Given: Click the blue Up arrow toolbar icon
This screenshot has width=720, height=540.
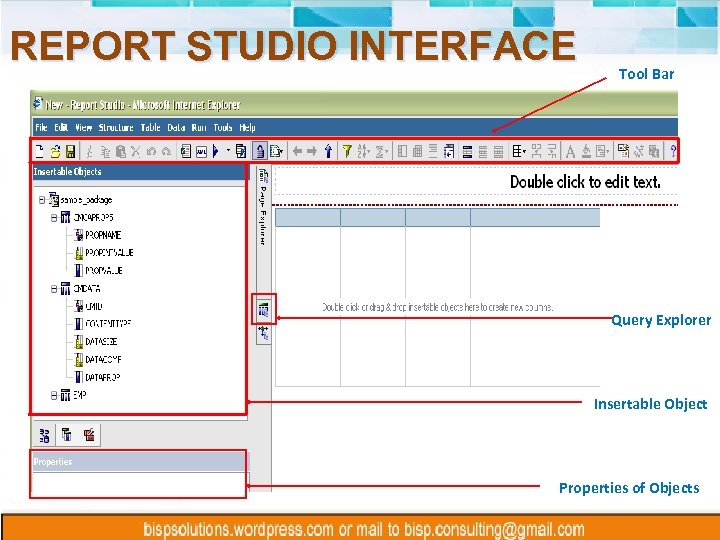Looking at the screenshot, I should tap(328, 151).
